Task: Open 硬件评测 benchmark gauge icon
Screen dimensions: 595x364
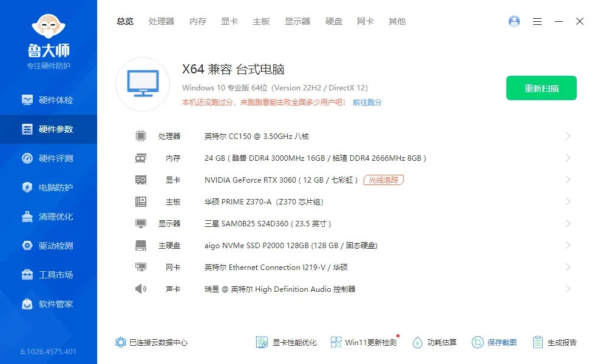Action: click(x=27, y=158)
